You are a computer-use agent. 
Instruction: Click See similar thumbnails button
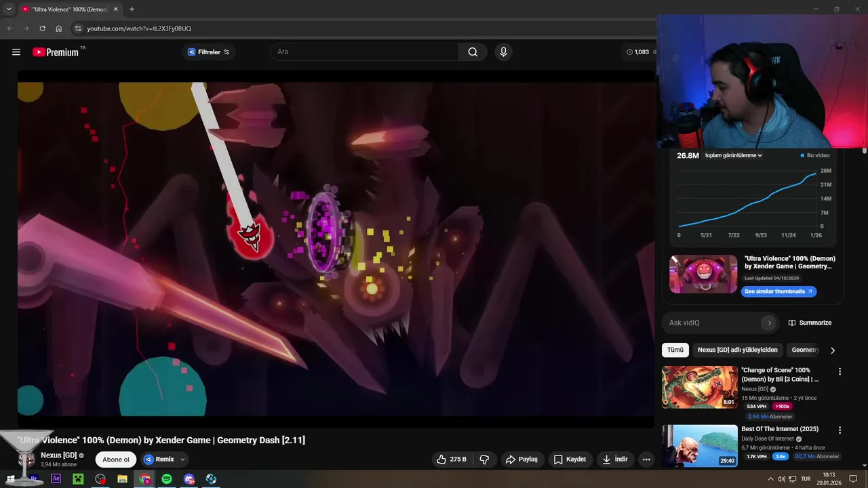point(778,291)
